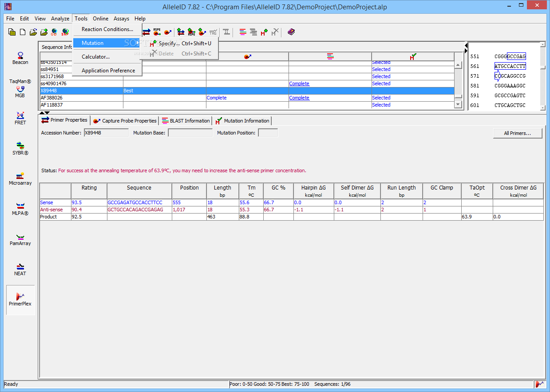Select the PamArray assay in sidebar

click(x=20, y=239)
